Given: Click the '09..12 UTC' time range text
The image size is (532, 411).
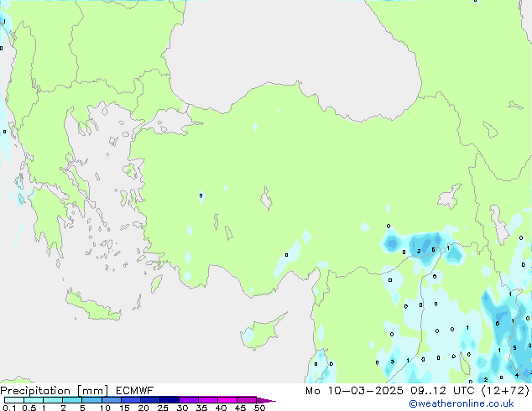Looking at the screenshot, I should (442, 391).
